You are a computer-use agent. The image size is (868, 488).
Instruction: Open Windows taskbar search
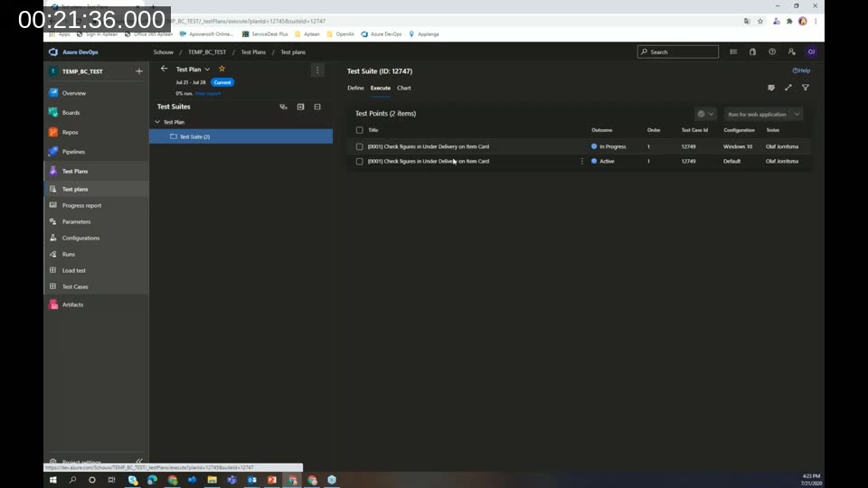72,480
